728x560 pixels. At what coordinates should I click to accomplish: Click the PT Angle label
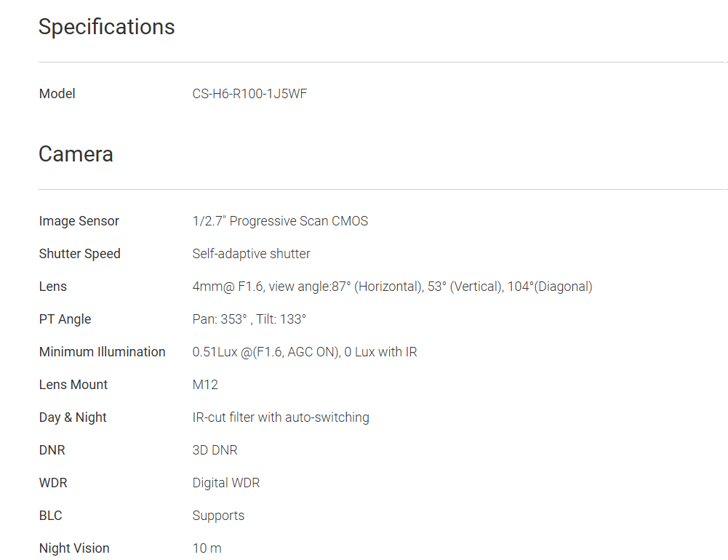coord(65,319)
